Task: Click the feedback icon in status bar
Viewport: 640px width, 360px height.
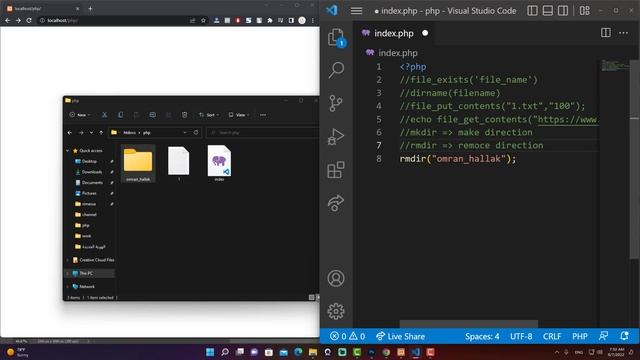Action: 603,336
